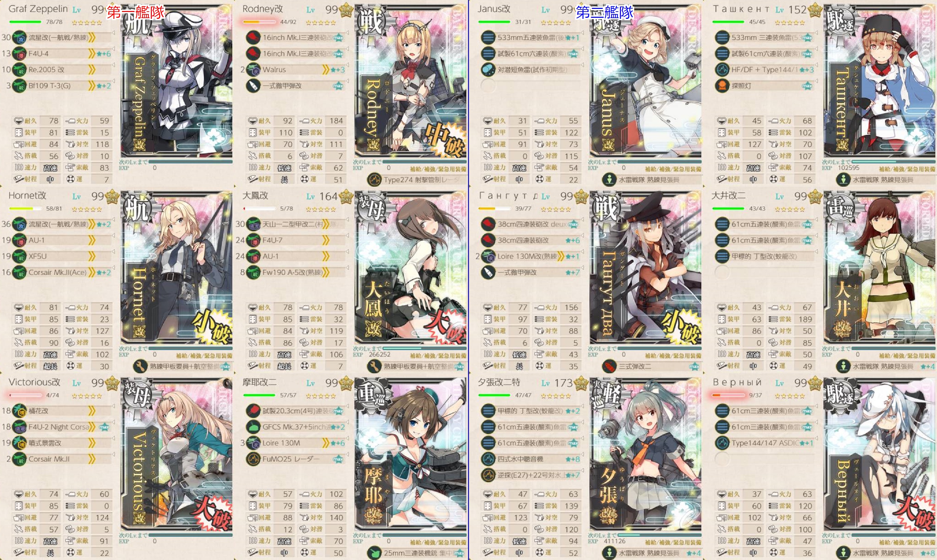Click the searchlight icon on Ташкент's equipment
937x560 pixels.
tap(722, 86)
